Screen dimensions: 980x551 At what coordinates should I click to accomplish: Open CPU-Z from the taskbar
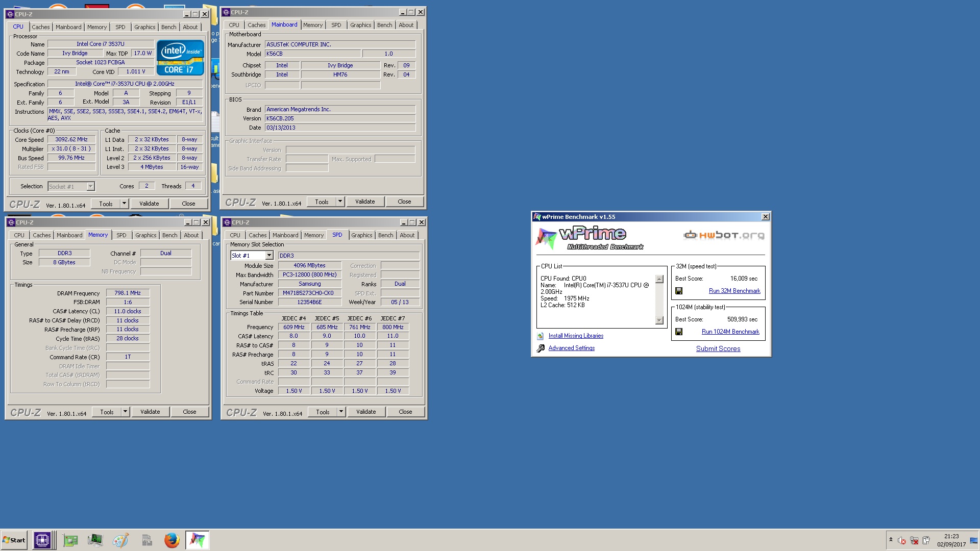click(x=42, y=540)
